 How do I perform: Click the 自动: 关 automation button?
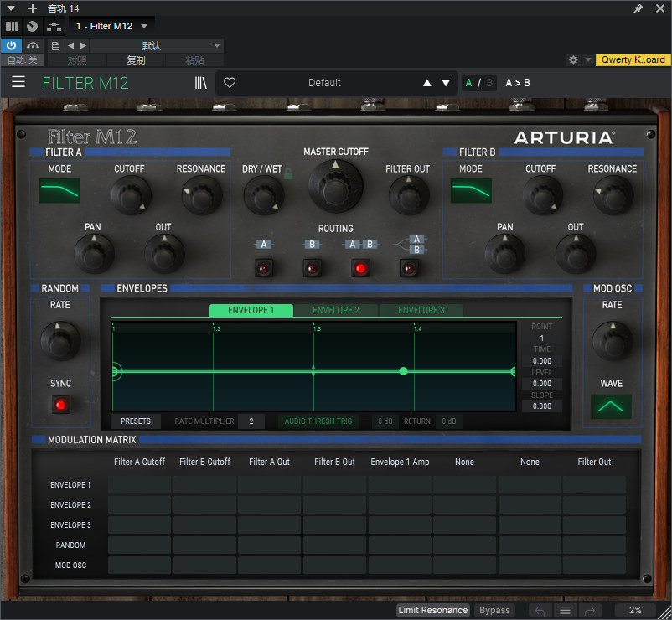22,60
